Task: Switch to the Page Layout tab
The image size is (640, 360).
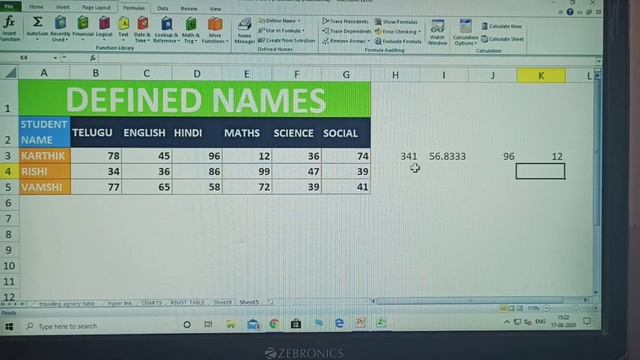Action: tap(96, 8)
